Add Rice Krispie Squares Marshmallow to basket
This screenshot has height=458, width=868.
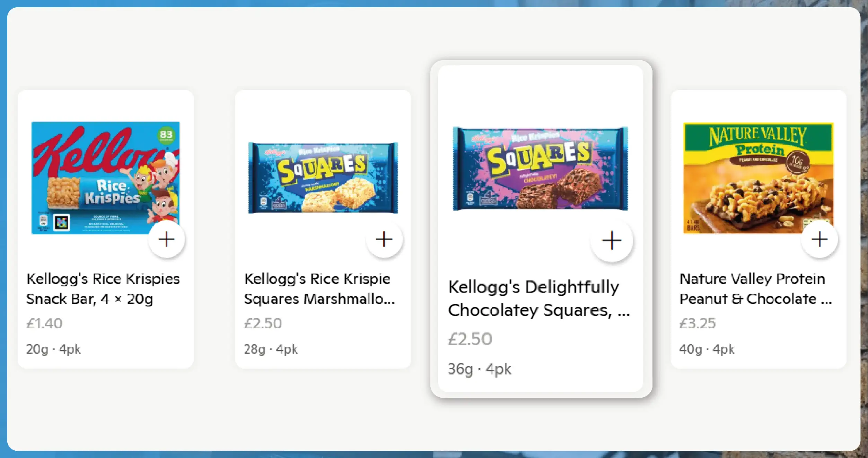pyautogui.click(x=384, y=240)
